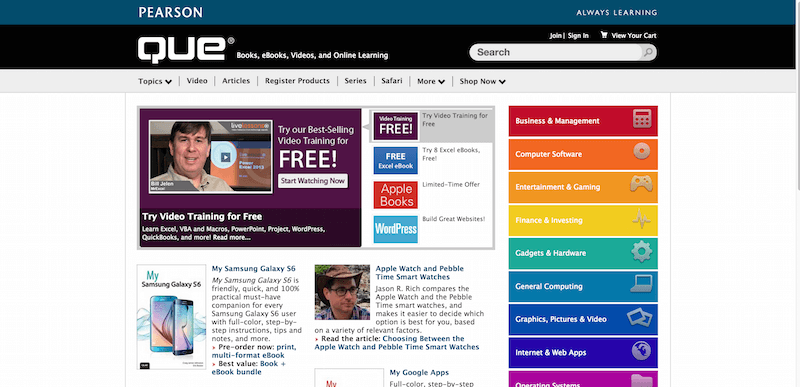Viewport: 800px width, 387px height.
Task: Expand the More dropdown menu
Action: click(431, 81)
